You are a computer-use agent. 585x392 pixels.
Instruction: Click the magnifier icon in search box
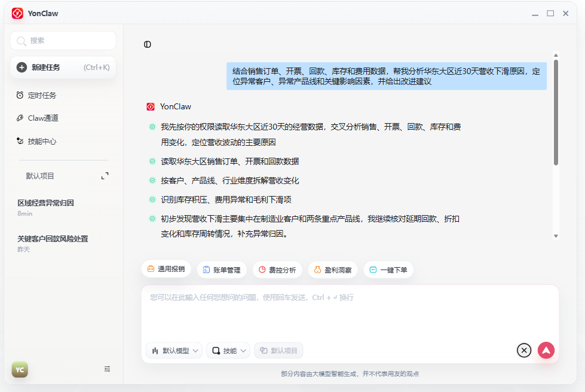(x=22, y=41)
